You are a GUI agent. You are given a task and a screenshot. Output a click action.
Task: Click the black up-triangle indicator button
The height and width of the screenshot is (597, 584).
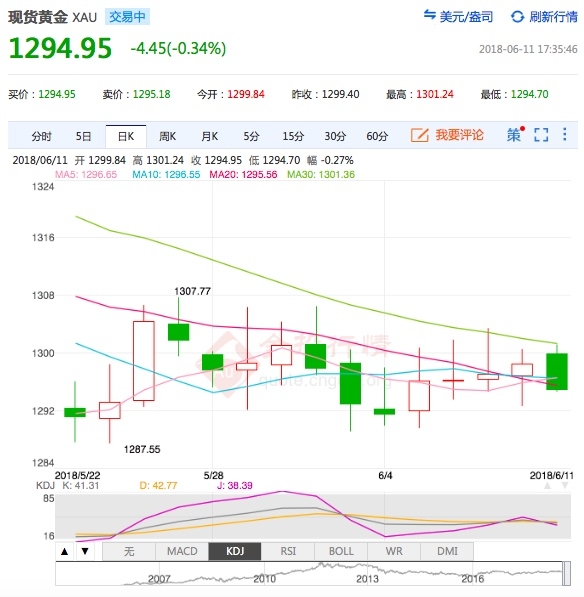point(65,551)
